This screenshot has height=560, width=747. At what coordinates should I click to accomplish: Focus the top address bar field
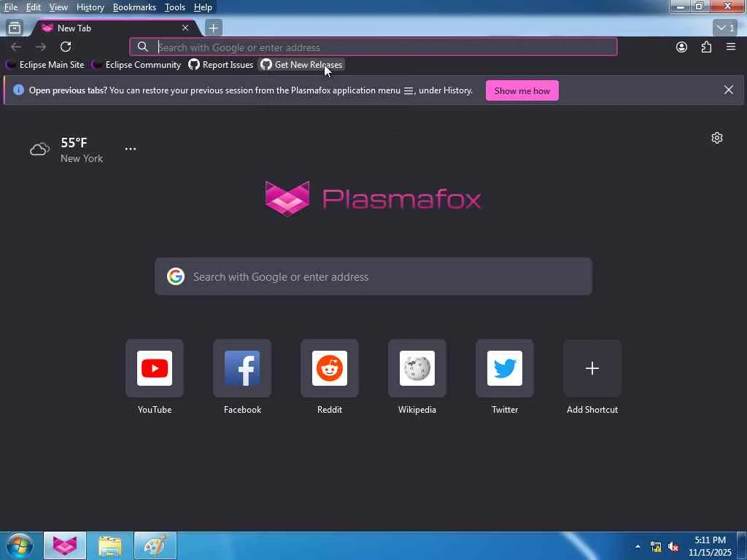pyautogui.click(x=373, y=47)
